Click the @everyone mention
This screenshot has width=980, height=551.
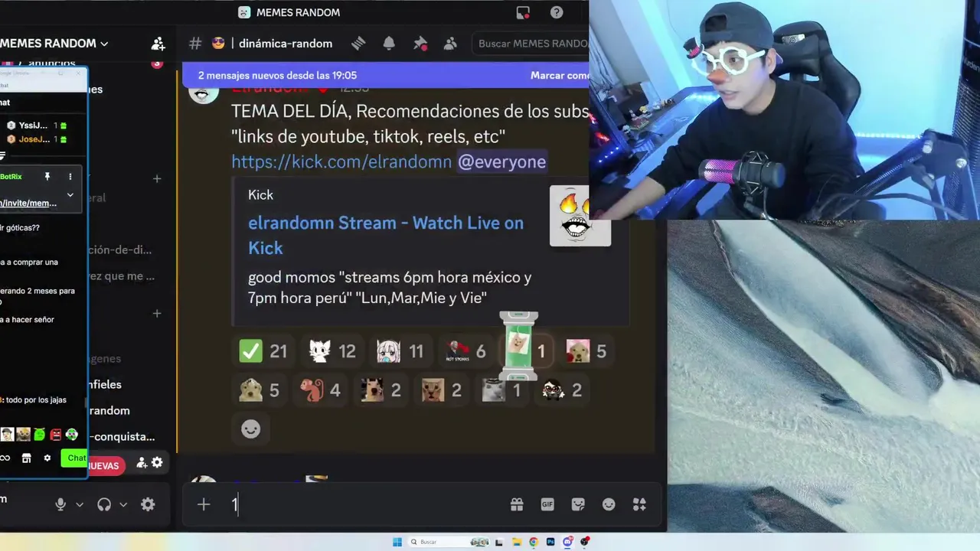(x=501, y=161)
